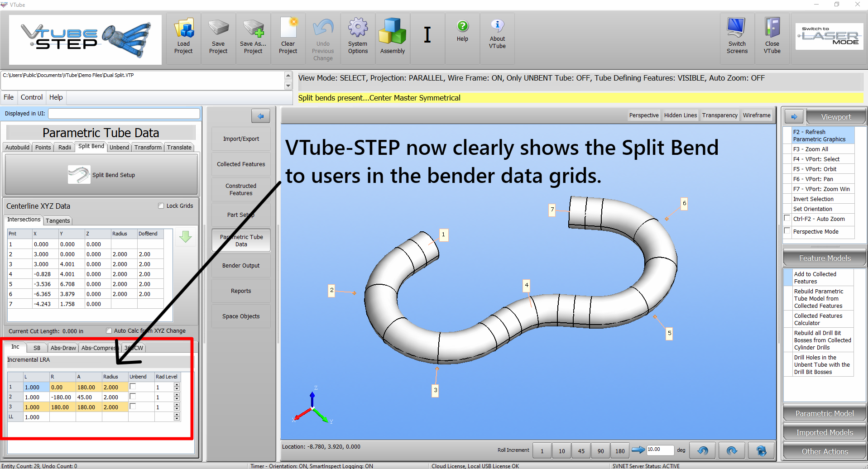Rotate view clockwise with the roll arrow
The image size is (868, 469).
tap(732, 450)
